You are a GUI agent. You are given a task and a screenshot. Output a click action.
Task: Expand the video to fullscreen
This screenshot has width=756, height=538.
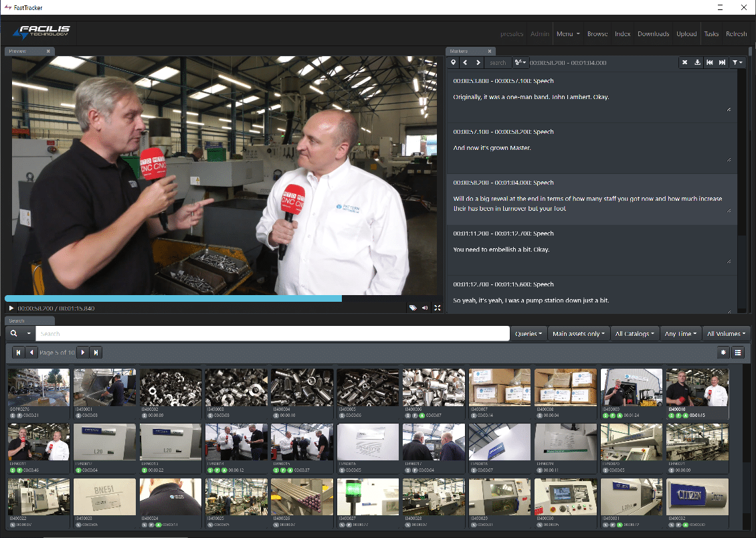437,308
